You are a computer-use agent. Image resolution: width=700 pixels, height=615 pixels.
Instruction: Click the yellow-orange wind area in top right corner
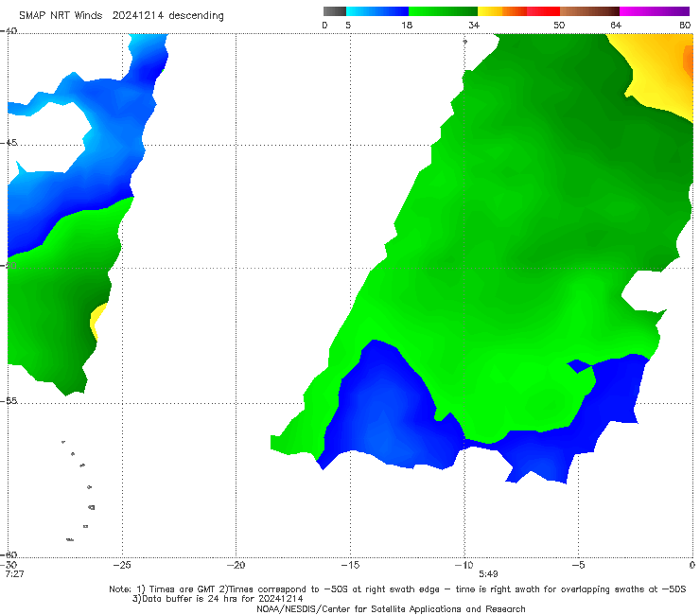click(x=660, y=72)
